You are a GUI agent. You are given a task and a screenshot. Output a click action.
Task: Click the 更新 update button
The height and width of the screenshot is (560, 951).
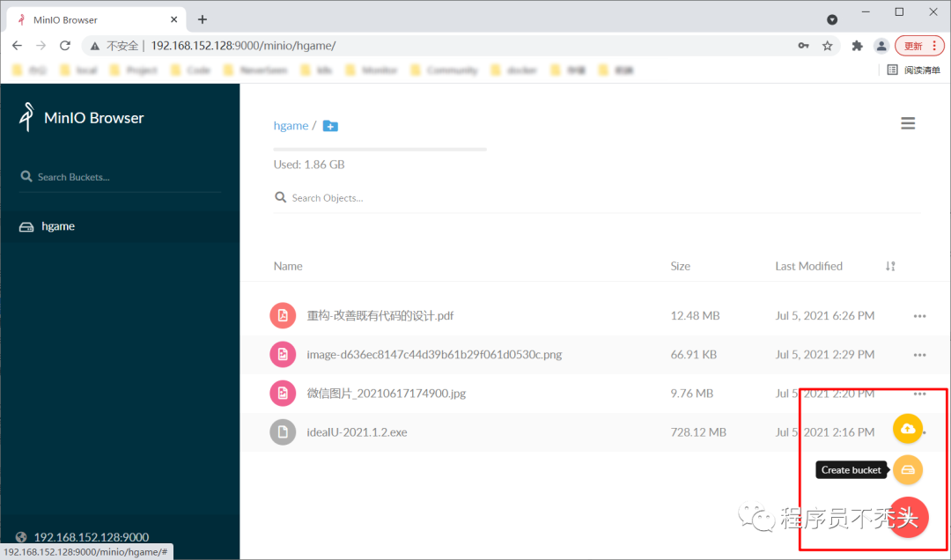pos(913,46)
